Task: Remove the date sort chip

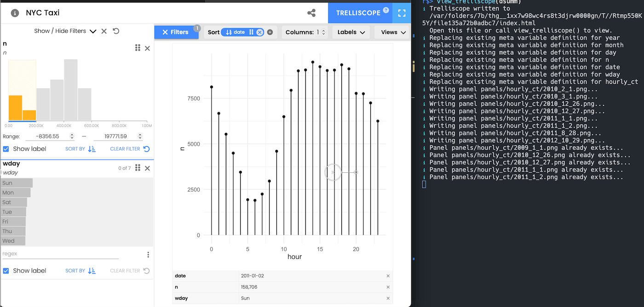Action: pyautogui.click(x=259, y=32)
